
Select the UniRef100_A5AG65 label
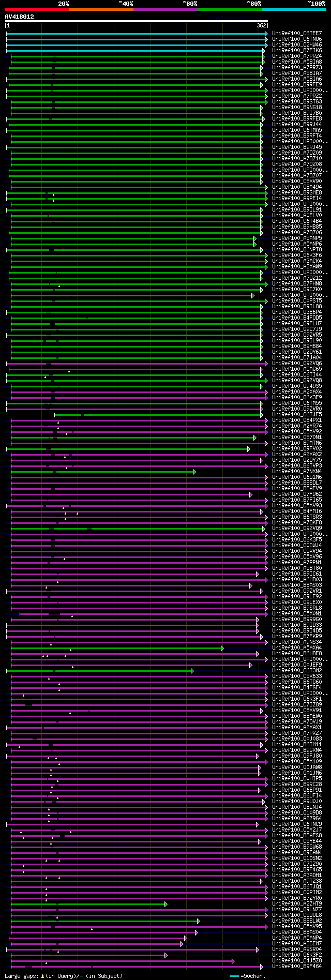pyautogui.click(x=297, y=369)
